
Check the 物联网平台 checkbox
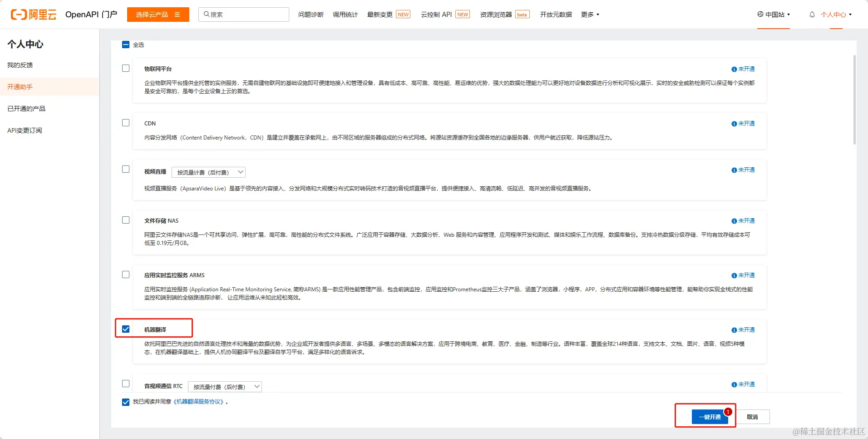126,68
